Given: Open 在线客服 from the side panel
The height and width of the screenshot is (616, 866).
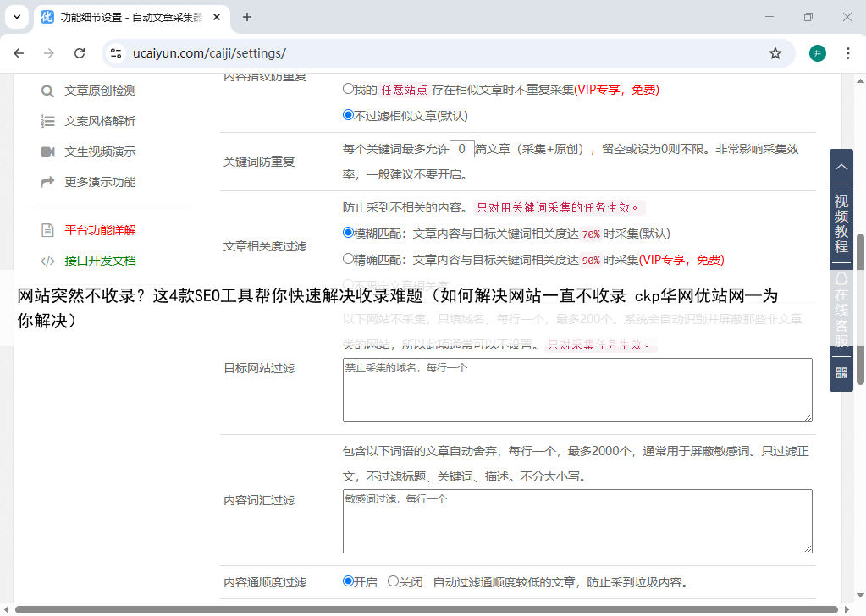Looking at the screenshot, I should tap(841, 313).
